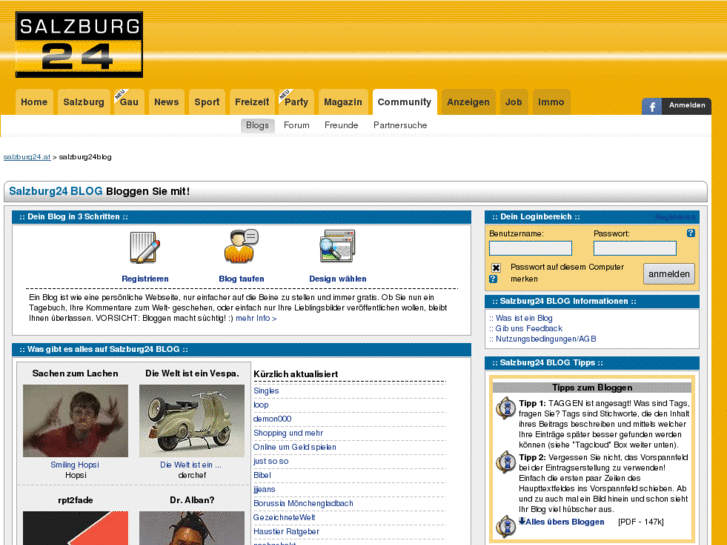727x545 pixels.
Task: Open the Dr. Alban? photo thumbnail
Action: [192, 528]
